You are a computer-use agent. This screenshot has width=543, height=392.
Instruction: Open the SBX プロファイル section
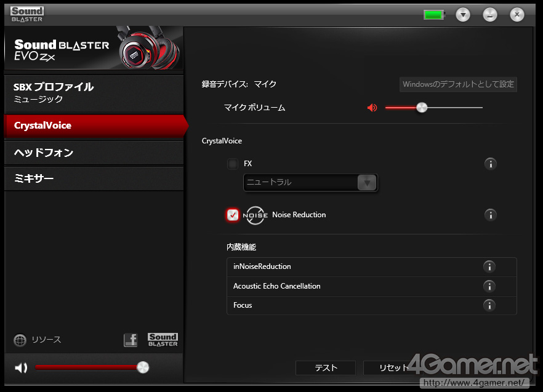point(94,93)
